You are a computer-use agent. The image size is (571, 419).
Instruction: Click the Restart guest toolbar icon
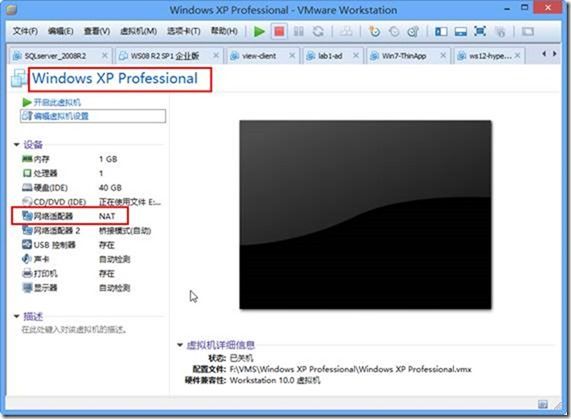(x=318, y=32)
